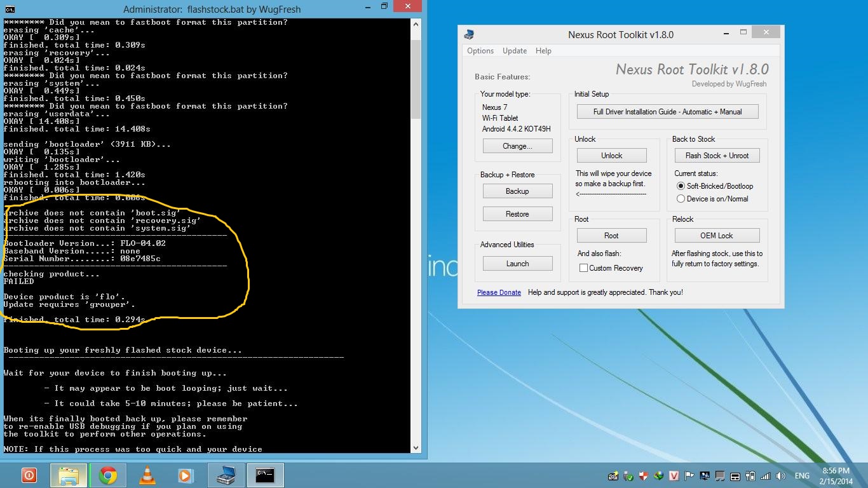Click the 'FAILED' console line
868x488 pixels.
point(19,281)
